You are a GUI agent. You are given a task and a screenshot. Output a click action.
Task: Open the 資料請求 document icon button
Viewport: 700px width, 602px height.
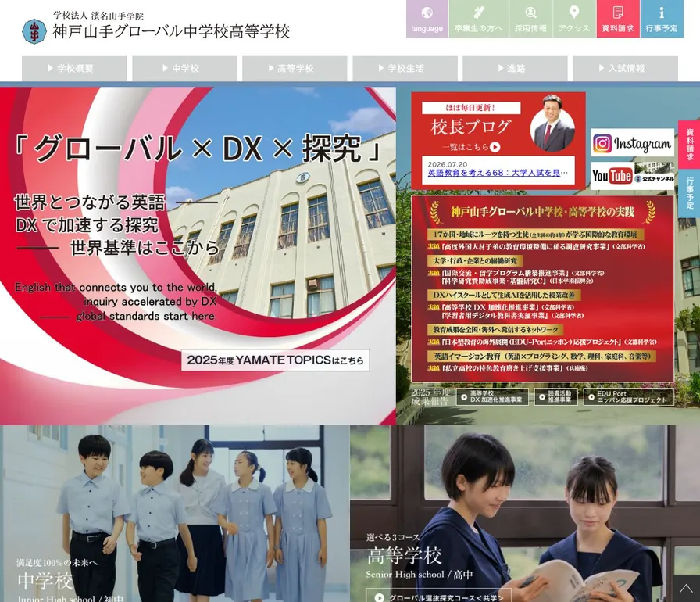[x=618, y=18]
